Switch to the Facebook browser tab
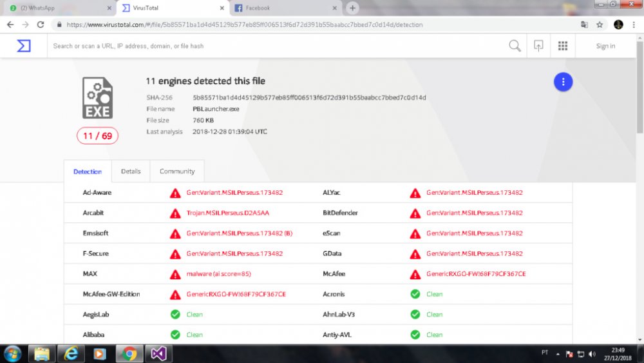Screen dimensions: 644x363 tap(285, 8)
